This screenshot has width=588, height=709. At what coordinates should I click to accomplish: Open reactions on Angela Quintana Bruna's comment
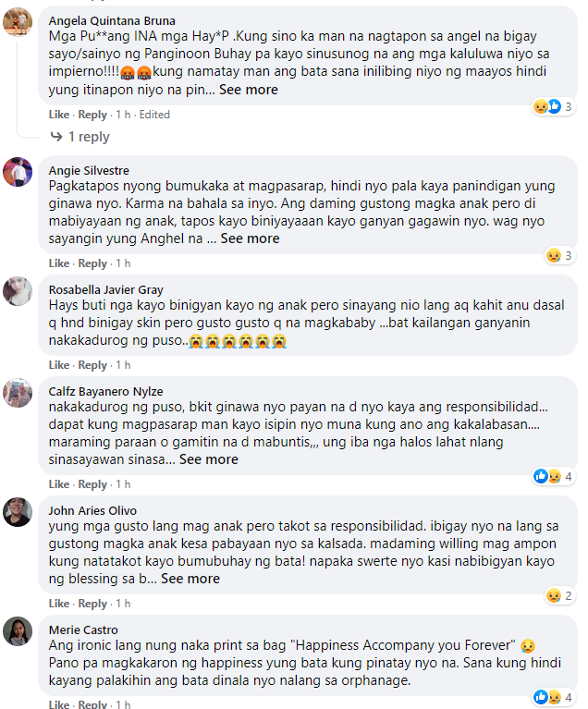[554, 106]
